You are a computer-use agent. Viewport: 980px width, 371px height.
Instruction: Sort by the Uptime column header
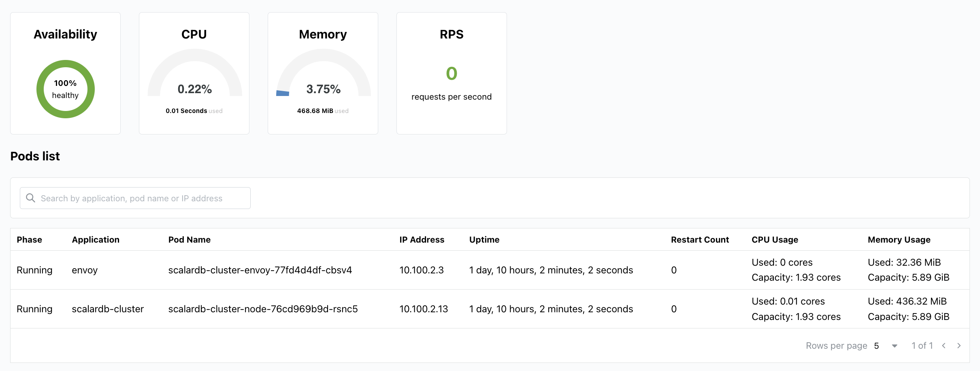tap(484, 239)
